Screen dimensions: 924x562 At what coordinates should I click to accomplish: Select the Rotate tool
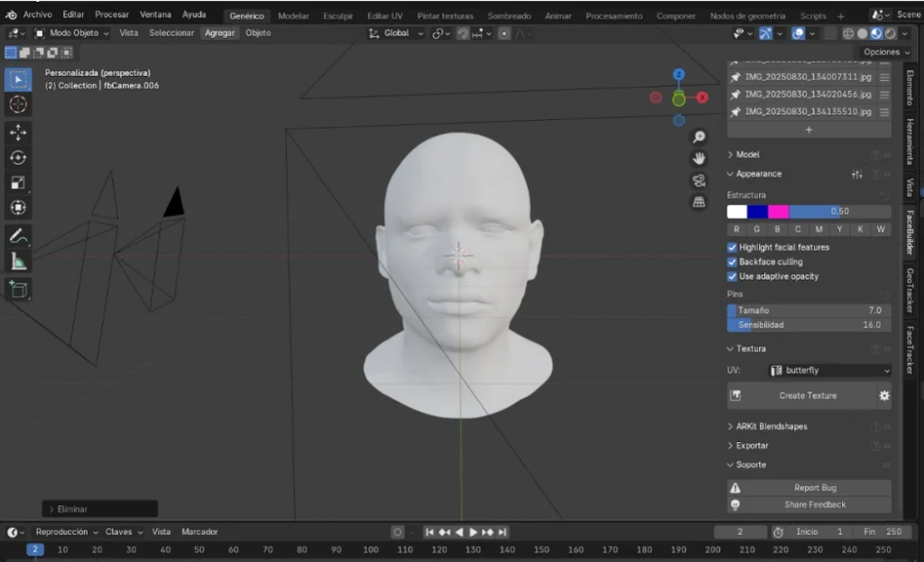[x=18, y=157]
